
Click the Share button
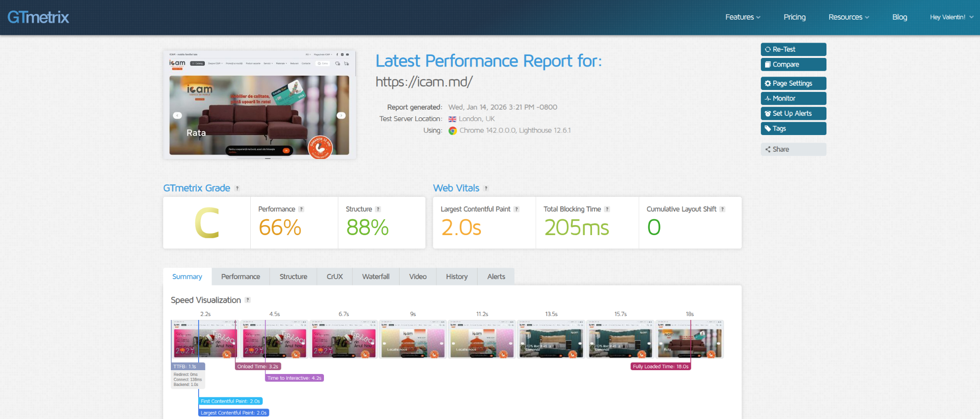(x=793, y=149)
